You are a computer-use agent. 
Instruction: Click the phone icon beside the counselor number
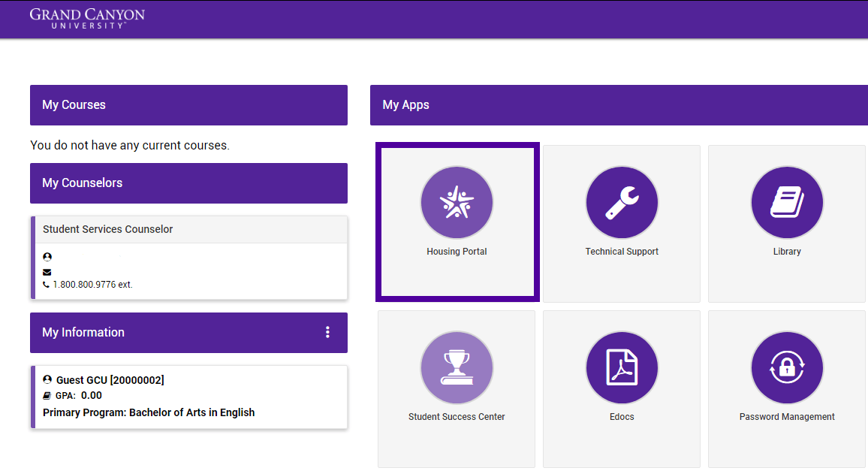[47, 284]
